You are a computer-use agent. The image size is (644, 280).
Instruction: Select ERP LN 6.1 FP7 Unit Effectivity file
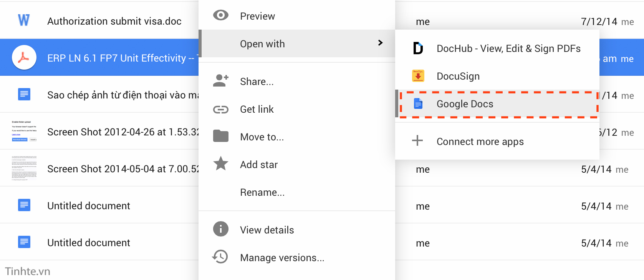click(x=123, y=58)
